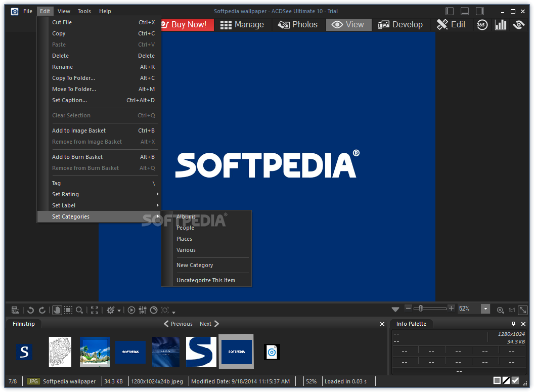This screenshot has width=534, height=392.
Task: Open the Dashboard bar chart icon
Action: click(x=500, y=25)
